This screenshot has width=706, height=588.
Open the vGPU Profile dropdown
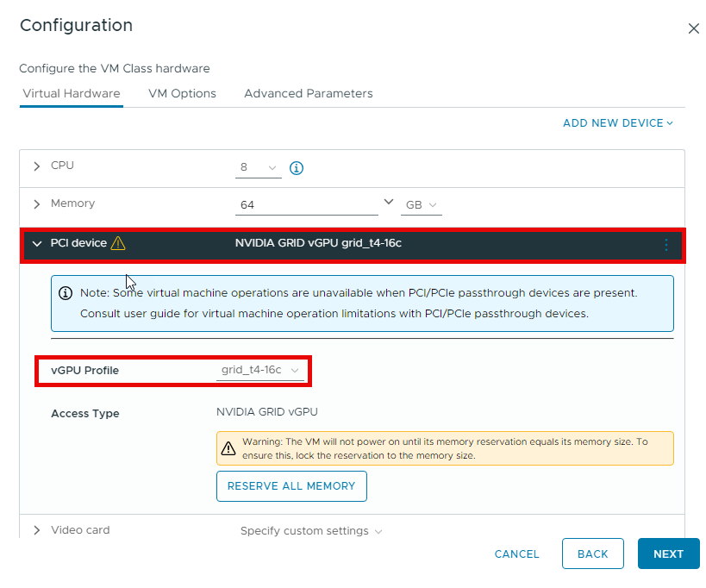pyautogui.click(x=260, y=370)
